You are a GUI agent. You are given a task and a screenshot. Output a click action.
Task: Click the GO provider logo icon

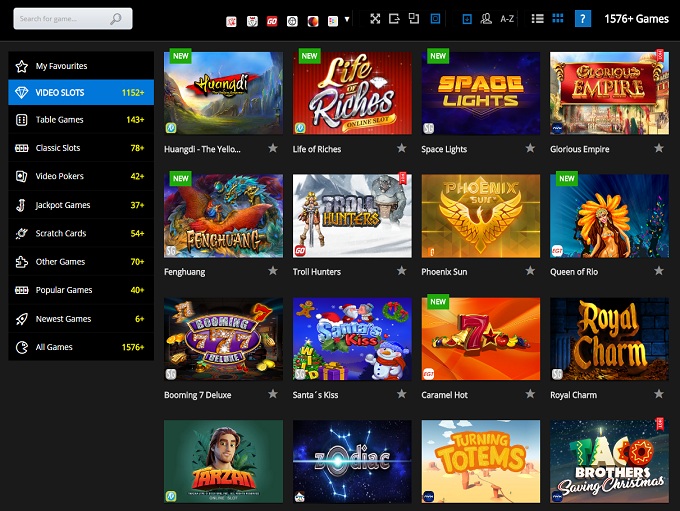coord(272,20)
